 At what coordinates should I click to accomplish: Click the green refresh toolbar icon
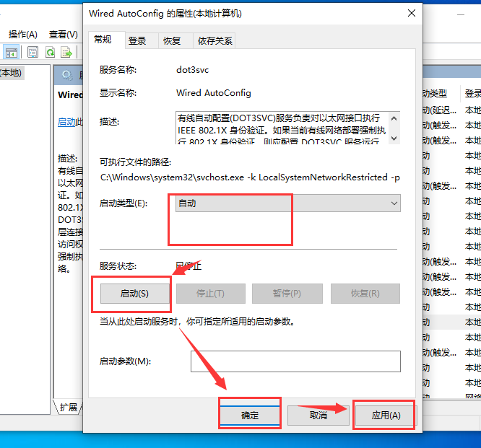point(50,52)
